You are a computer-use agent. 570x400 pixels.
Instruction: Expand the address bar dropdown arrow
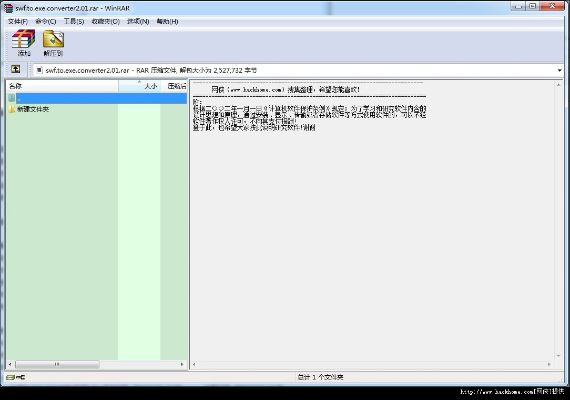[559, 70]
